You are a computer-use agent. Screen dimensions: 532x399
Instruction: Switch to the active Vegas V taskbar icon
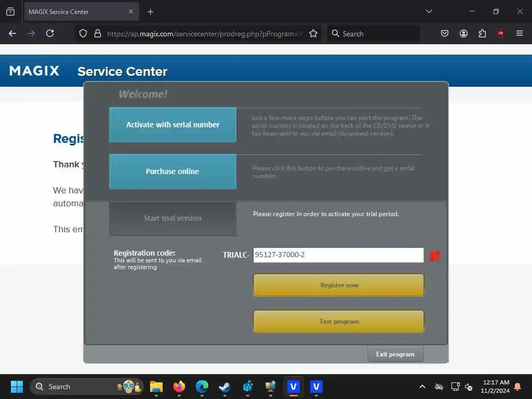coord(294,387)
